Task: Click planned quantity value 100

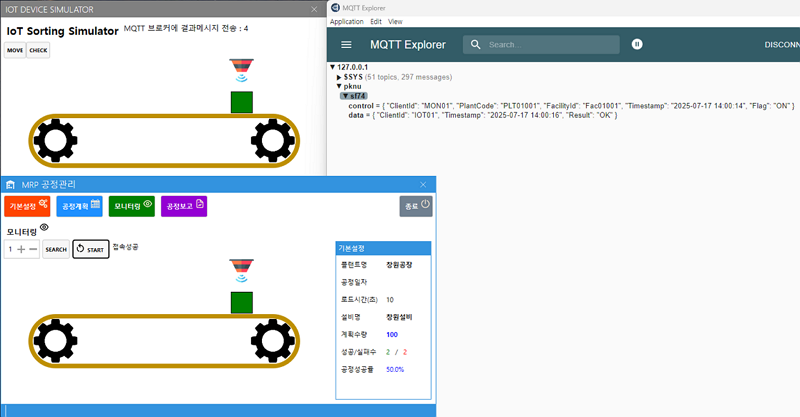Action: [x=392, y=335]
